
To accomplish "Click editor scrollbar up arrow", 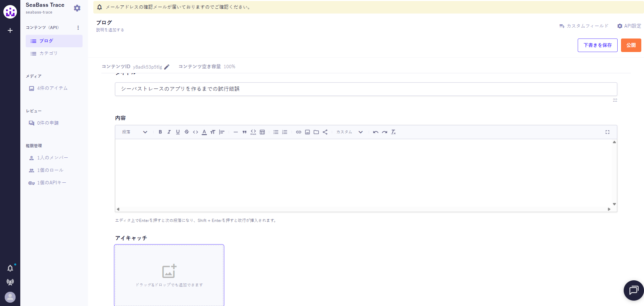I will pos(615,142).
